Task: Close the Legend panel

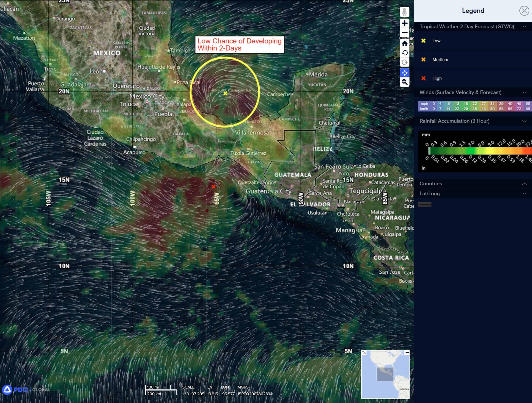Action: 524,11
